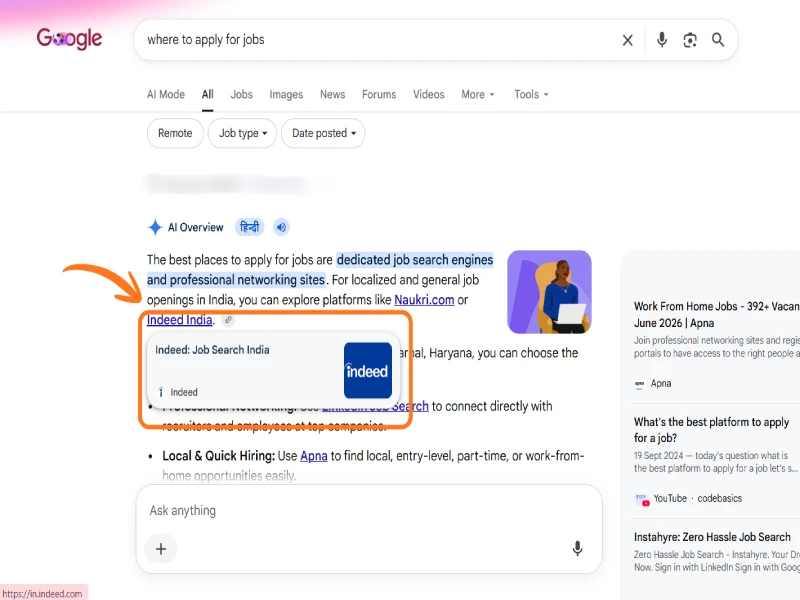Viewport: 800px width, 600px height.
Task: Listen to the AI Overview audio
Action: pos(281,227)
